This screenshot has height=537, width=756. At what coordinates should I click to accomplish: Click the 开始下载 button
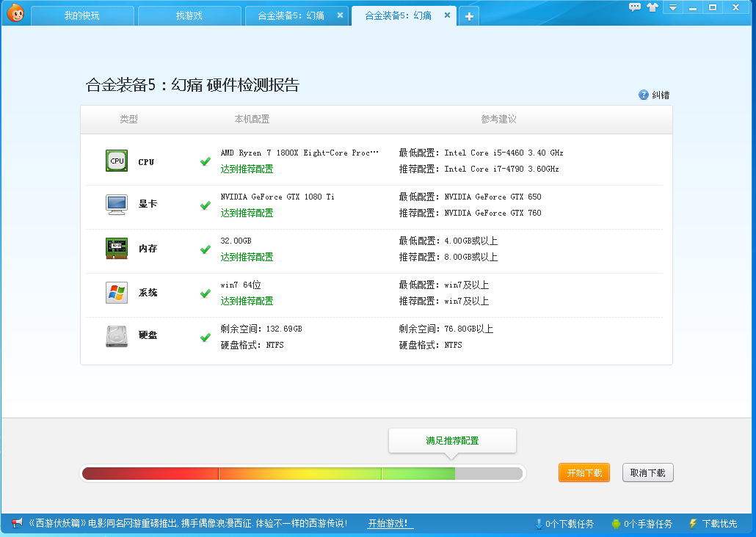[x=584, y=473]
